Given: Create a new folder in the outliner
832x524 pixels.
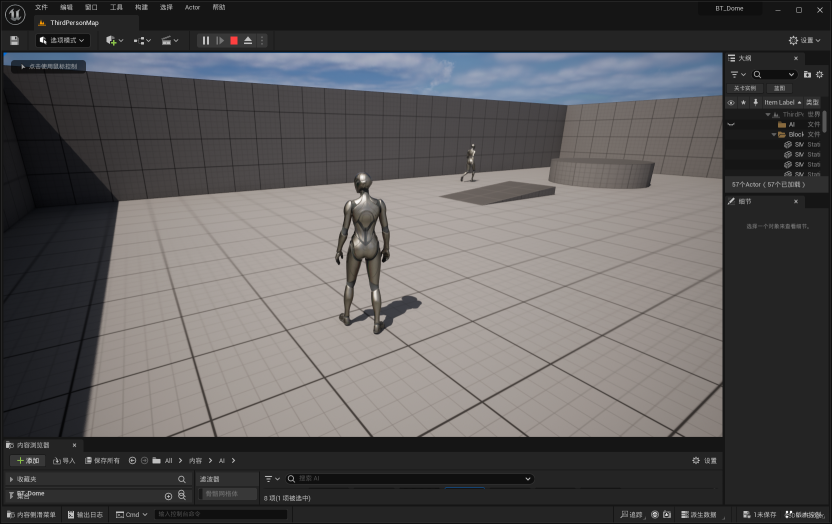Looking at the screenshot, I should (x=807, y=74).
